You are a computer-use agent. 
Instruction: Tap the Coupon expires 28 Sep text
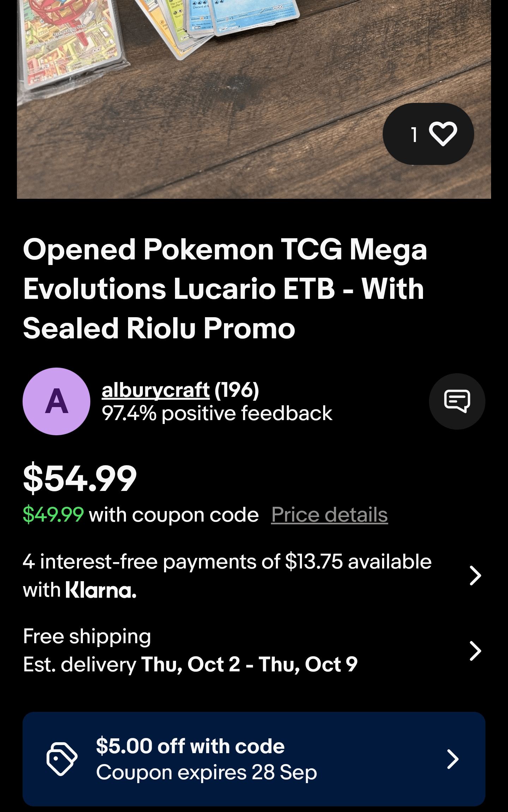[x=206, y=773]
